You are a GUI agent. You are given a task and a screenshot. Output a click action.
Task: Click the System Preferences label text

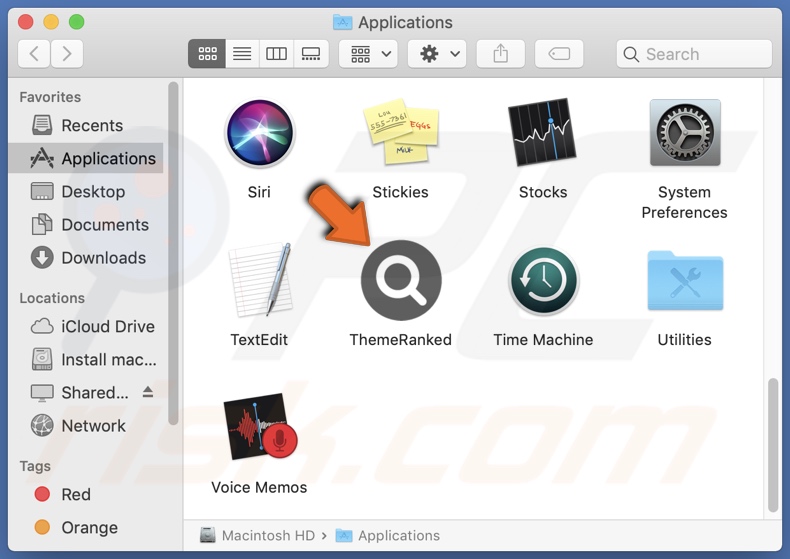click(x=684, y=202)
